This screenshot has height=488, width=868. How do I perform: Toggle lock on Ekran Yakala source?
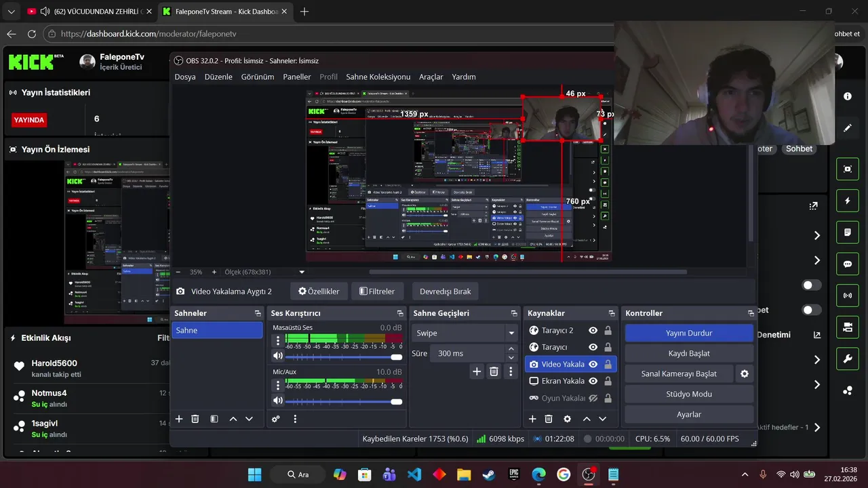(x=608, y=381)
